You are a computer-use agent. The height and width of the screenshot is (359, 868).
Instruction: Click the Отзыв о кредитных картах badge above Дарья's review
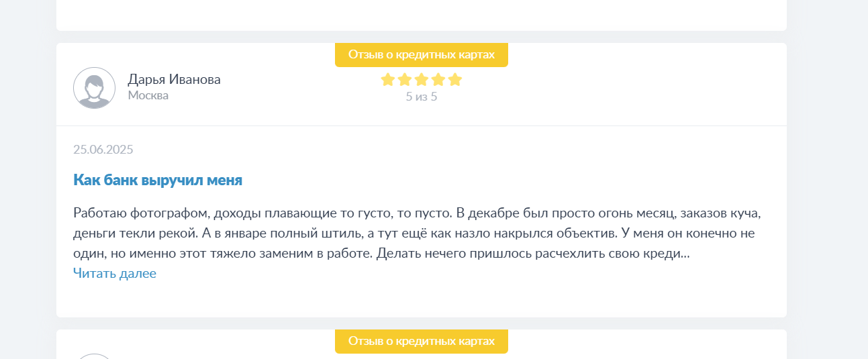pos(422,54)
